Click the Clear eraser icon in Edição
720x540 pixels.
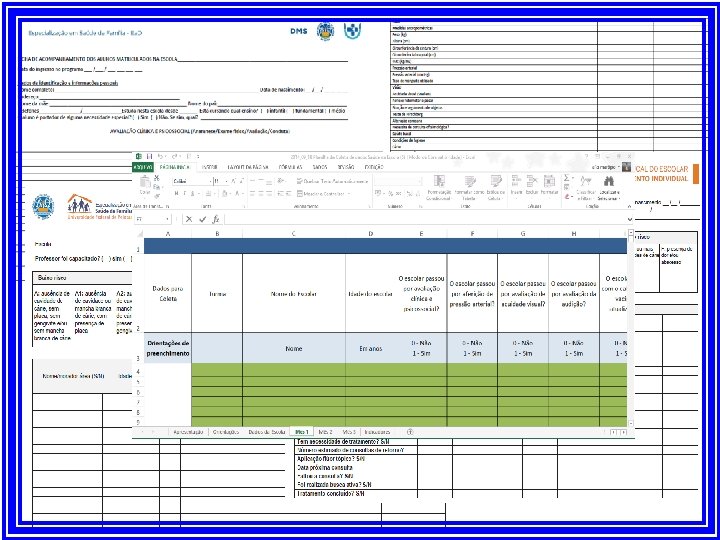coord(567,197)
